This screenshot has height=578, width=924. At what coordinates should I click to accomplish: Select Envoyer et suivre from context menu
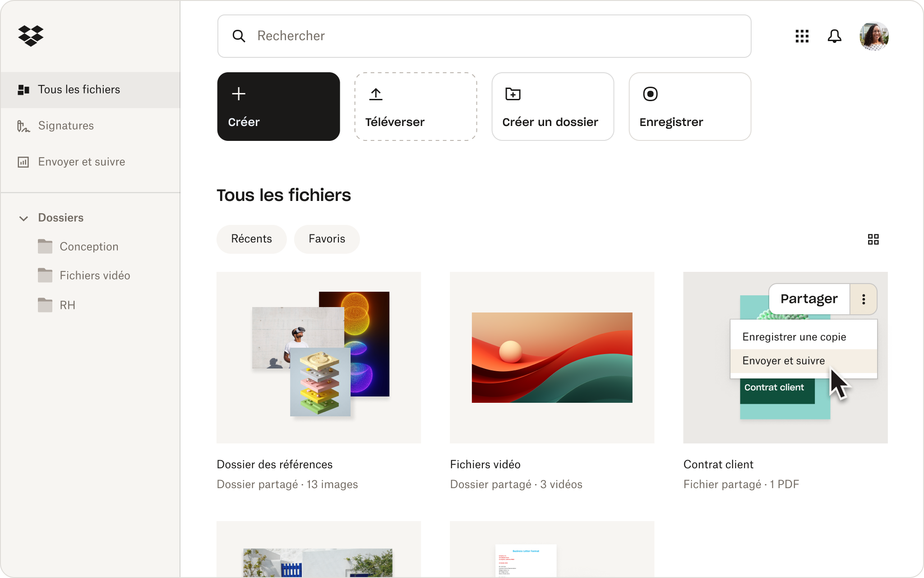pos(784,360)
